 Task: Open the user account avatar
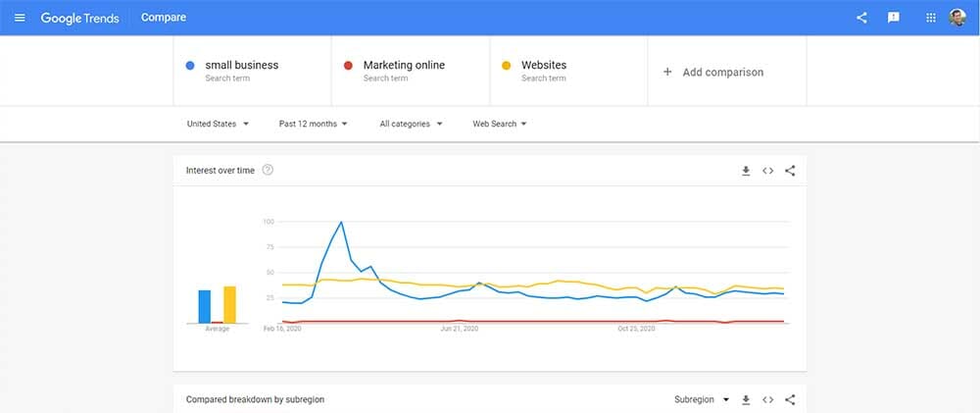pyautogui.click(x=957, y=18)
